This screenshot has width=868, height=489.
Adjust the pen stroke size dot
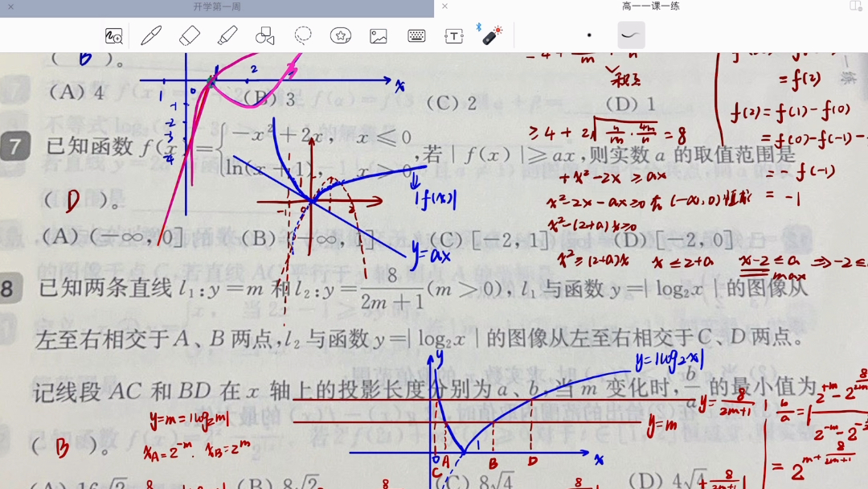pyautogui.click(x=589, y=35)
